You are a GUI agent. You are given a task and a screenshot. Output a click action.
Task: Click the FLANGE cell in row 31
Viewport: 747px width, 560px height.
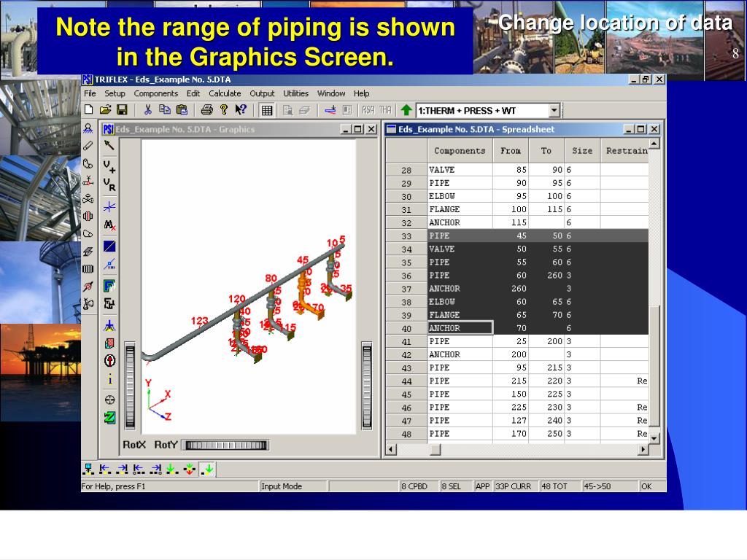[460, 209]
